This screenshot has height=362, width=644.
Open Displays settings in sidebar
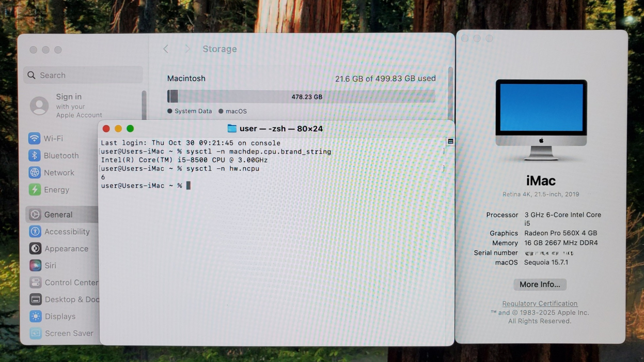[34, 316]
